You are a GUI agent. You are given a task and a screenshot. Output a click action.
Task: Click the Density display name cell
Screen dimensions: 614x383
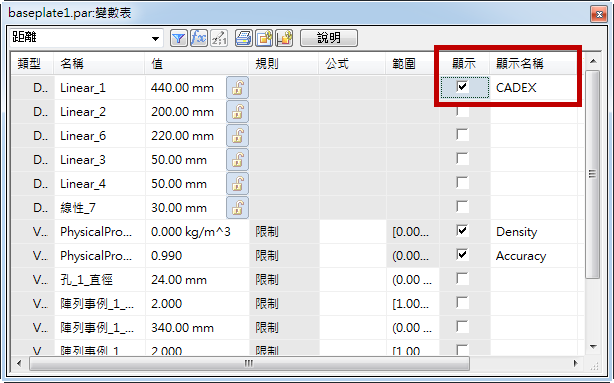click(x=534, y=231)
